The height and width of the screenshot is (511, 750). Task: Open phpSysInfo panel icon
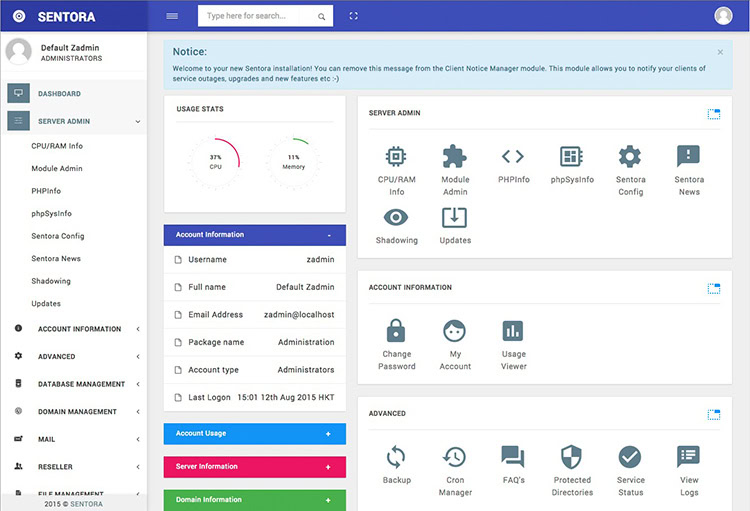pyautogui.click(x=571, y=156)
